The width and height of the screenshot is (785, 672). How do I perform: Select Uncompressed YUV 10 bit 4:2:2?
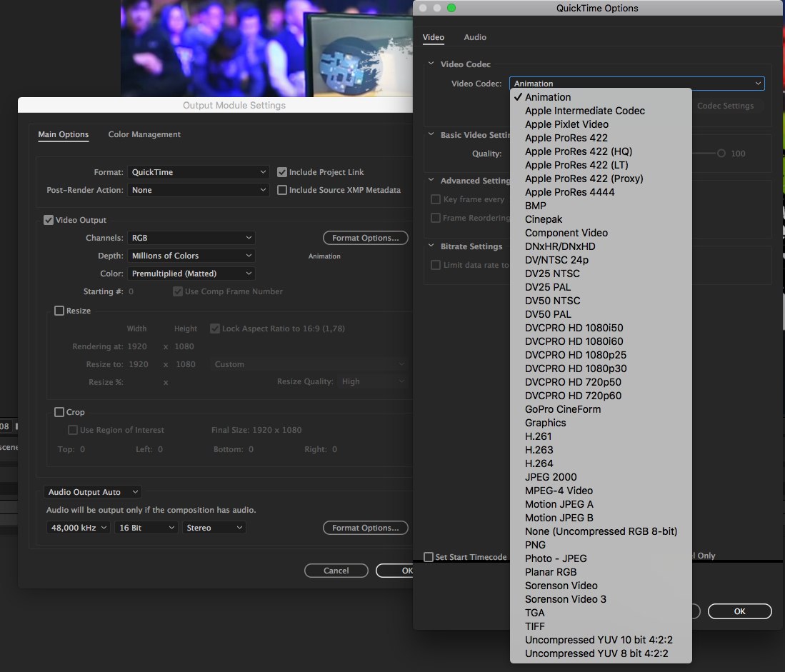[x=599, y=640]
